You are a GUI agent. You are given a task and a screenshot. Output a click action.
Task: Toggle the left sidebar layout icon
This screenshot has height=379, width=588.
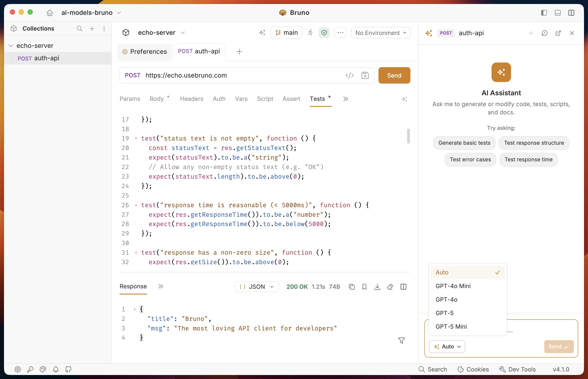[x=544, y=13]
